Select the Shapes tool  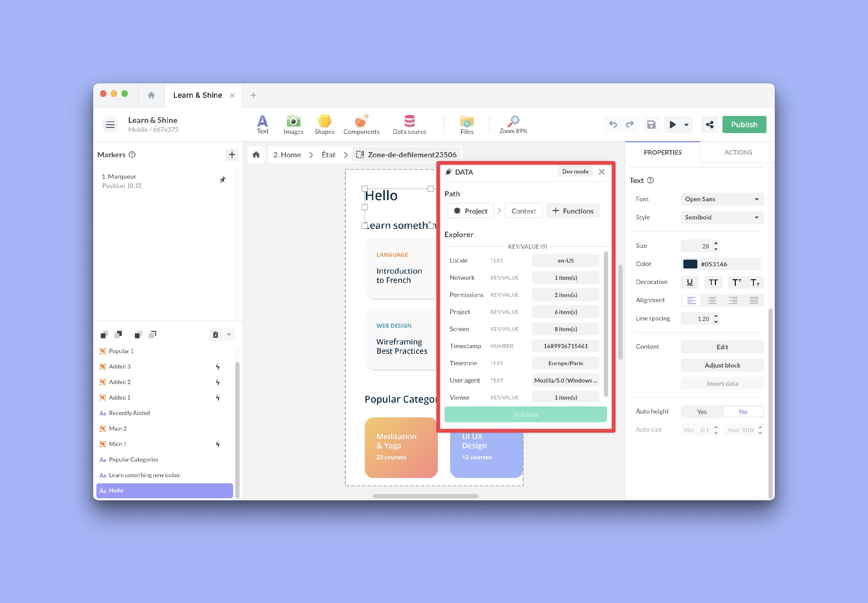click(324, 124)
